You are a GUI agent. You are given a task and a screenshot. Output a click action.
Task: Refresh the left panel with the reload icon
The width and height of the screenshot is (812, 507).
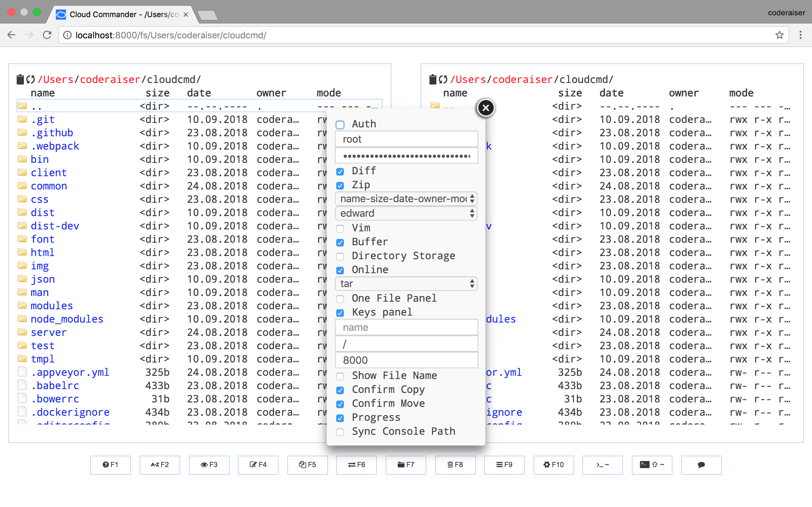tap(30, 79)
